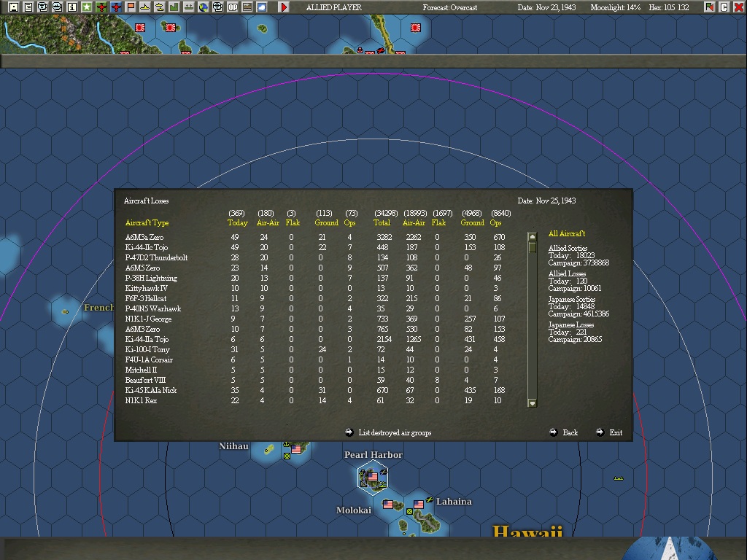Click the white star on green icon
The height and width of the screenshot is (560, 747).
(x=87, y=7)
